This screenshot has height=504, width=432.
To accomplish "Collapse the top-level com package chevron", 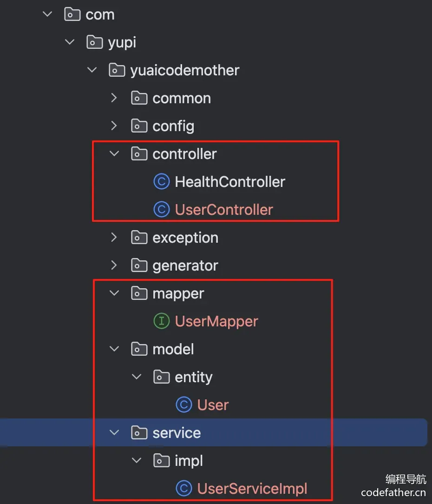I will point(47,14).
